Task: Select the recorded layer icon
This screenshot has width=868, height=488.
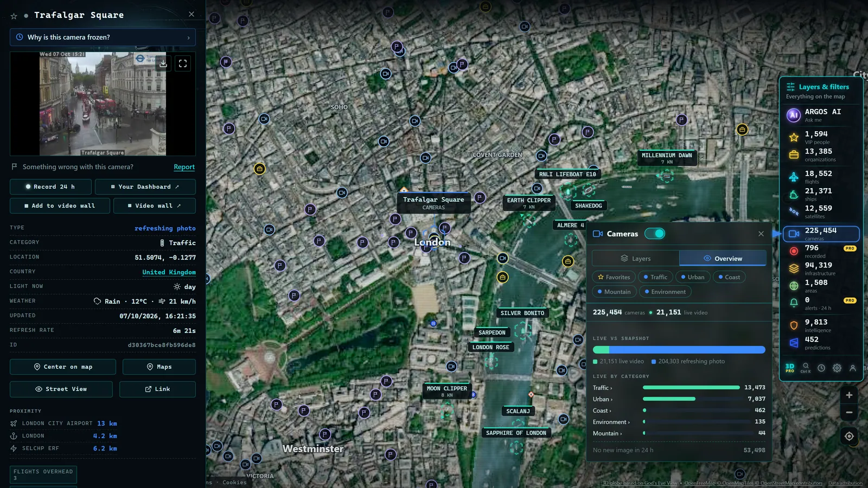Action: click(x=794, y=251)
